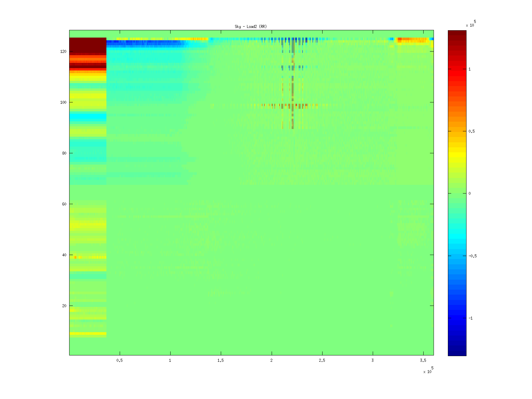
Task: Click the y-axis tick label 120
Action: (63, 52)
